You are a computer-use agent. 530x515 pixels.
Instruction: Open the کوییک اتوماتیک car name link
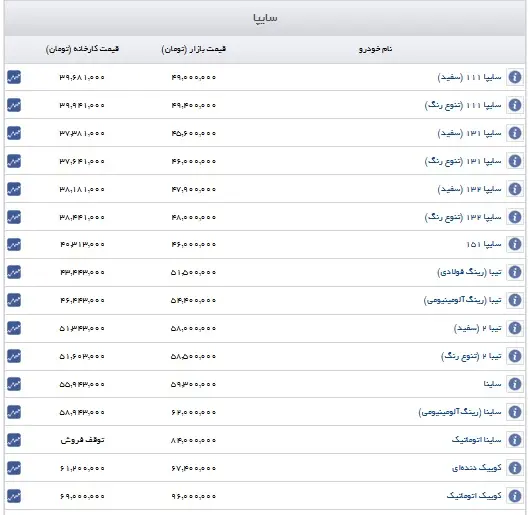coord(474,496)
